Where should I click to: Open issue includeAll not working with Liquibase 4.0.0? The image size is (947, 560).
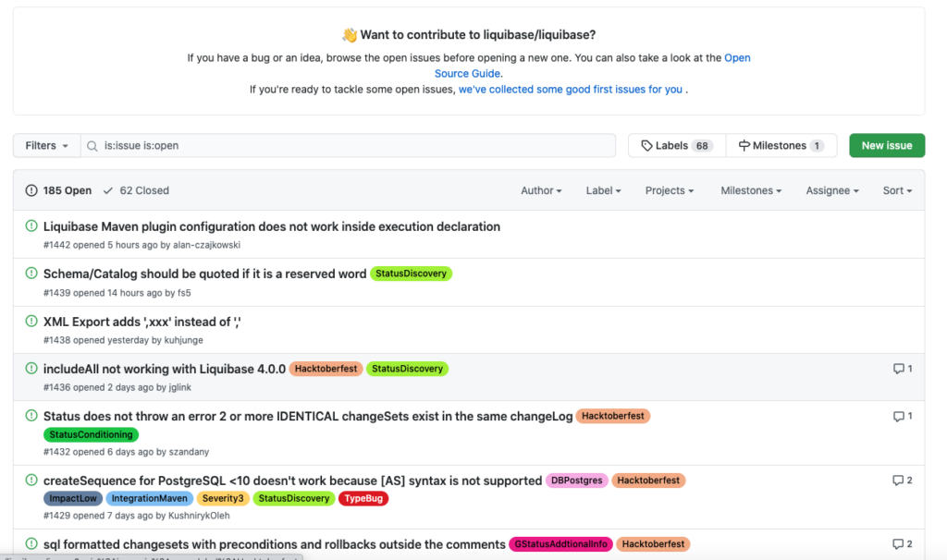click(x=165, y=369)
